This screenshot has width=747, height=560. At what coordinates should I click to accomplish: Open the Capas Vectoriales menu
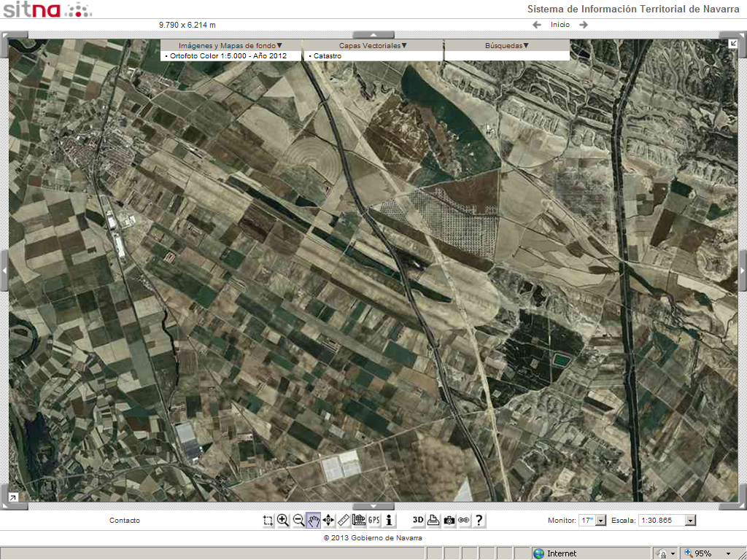pos(373,45)
